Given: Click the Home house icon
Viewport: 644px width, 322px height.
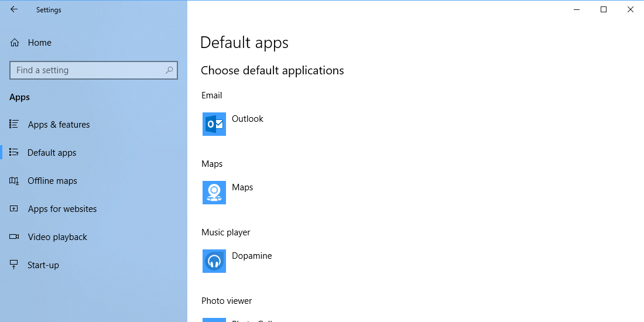Looking at the screenshot, I should coord(15,43).
